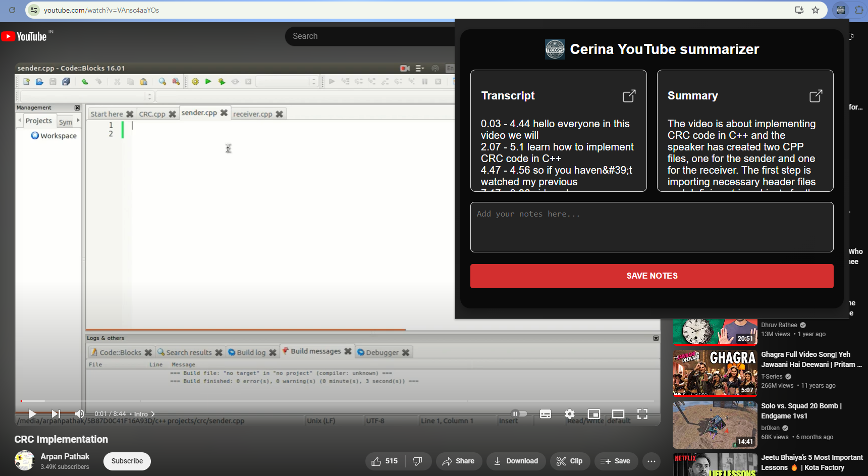The image size is (868, 476).
Task: Click the install app icon in address bar
Action: coord(799,10)
